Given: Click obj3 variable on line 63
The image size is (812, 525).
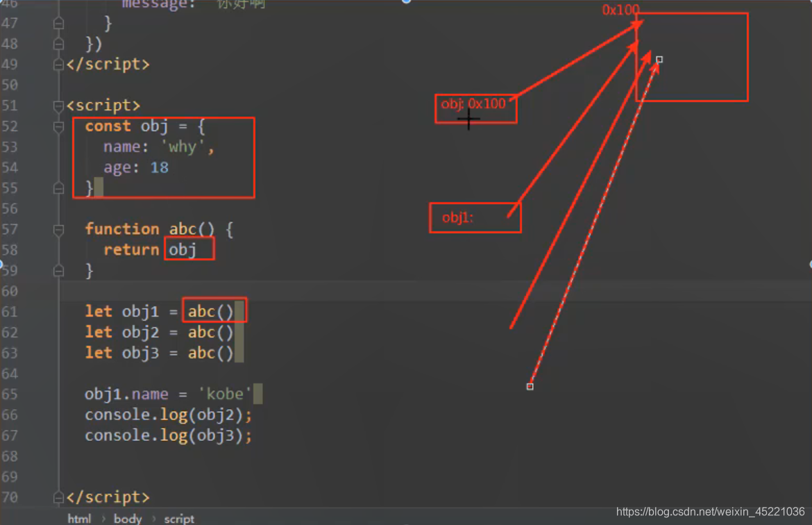Looking at the screenshot, I should (x=140, y=353).
